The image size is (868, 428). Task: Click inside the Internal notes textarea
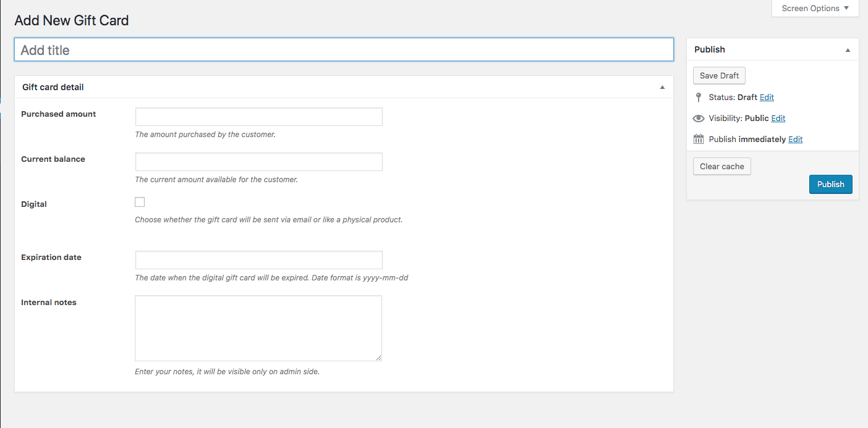click(x=258, y=328)
